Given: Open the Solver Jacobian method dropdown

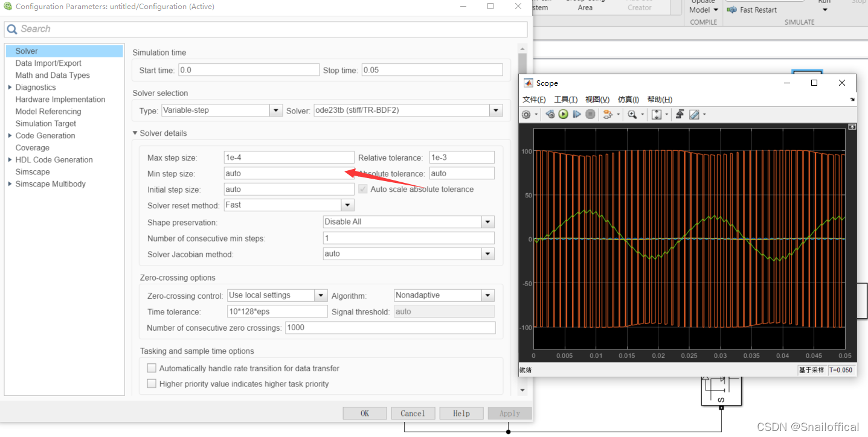Looking at the screenshot, I should point(488,254).
